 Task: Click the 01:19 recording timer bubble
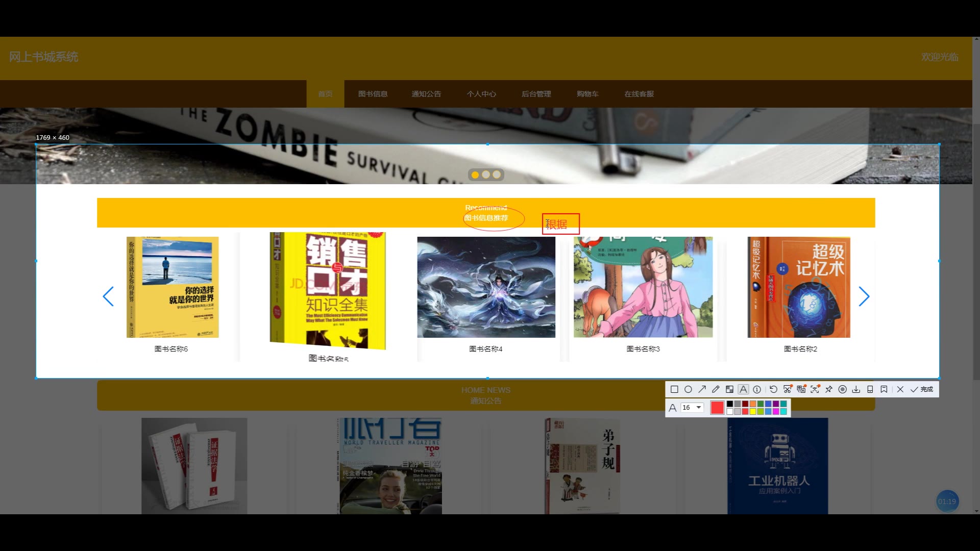947,502
